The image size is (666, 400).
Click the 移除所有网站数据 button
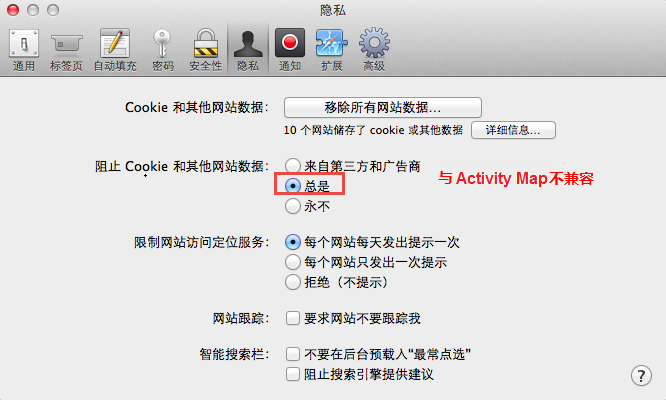click(383, 107)
